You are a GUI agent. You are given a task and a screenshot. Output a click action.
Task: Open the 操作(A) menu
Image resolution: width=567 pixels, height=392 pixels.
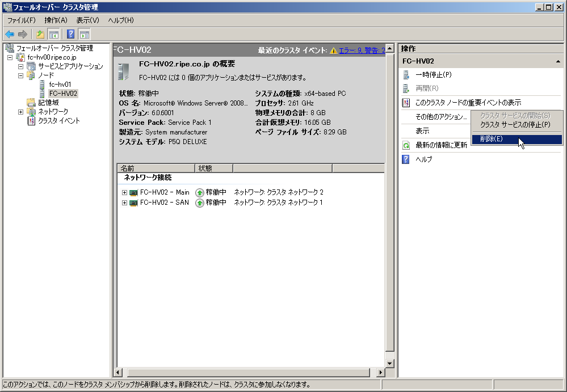pyautogui.click(x=56, y=20)
